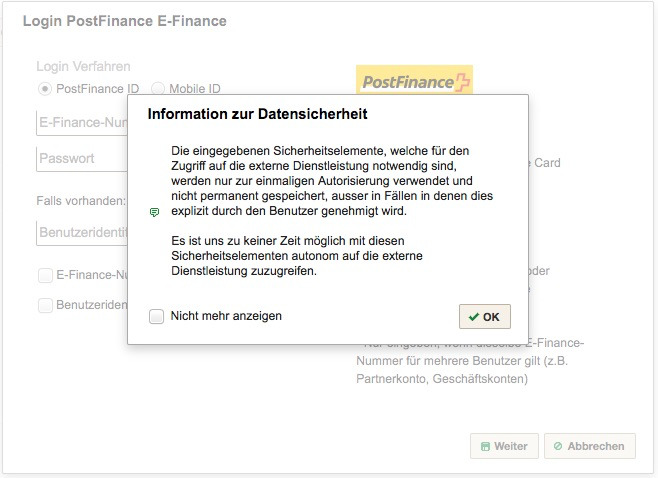Click the Benutzeridentifikation input field
The image size is (658, 478).
82,232
